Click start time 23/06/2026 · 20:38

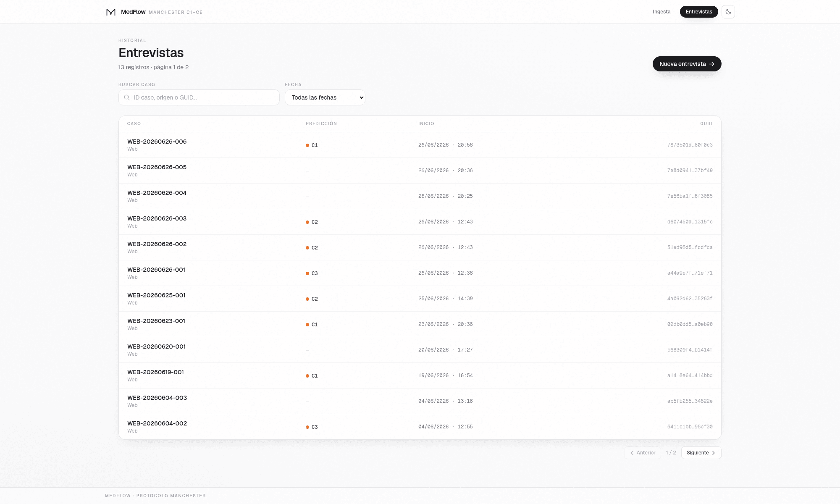pos(446,324)
